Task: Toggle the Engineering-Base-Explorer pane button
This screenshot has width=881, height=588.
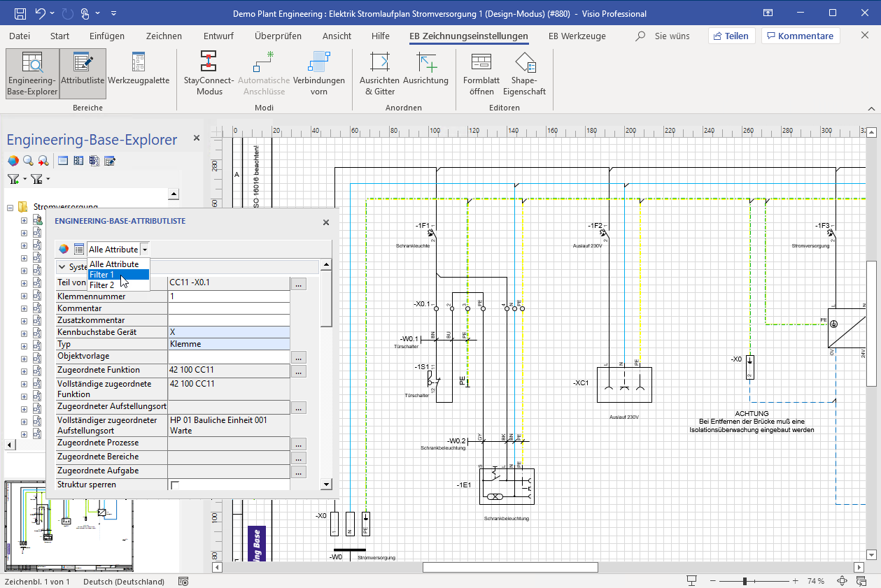Action: click(x=32, y=74)
